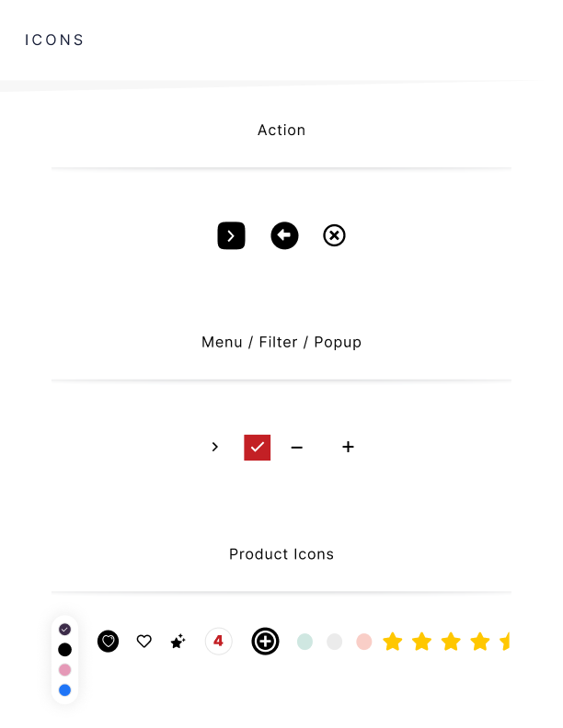
Task: Click the filled black heart wishlist icon
Action: [x=109, y=642]
